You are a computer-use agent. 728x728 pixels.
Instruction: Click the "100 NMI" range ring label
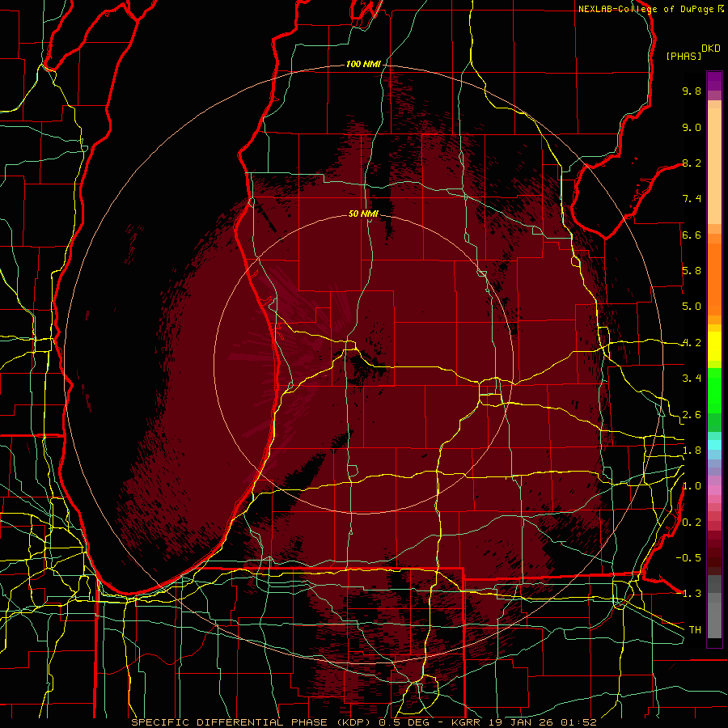tap(363, 64)
